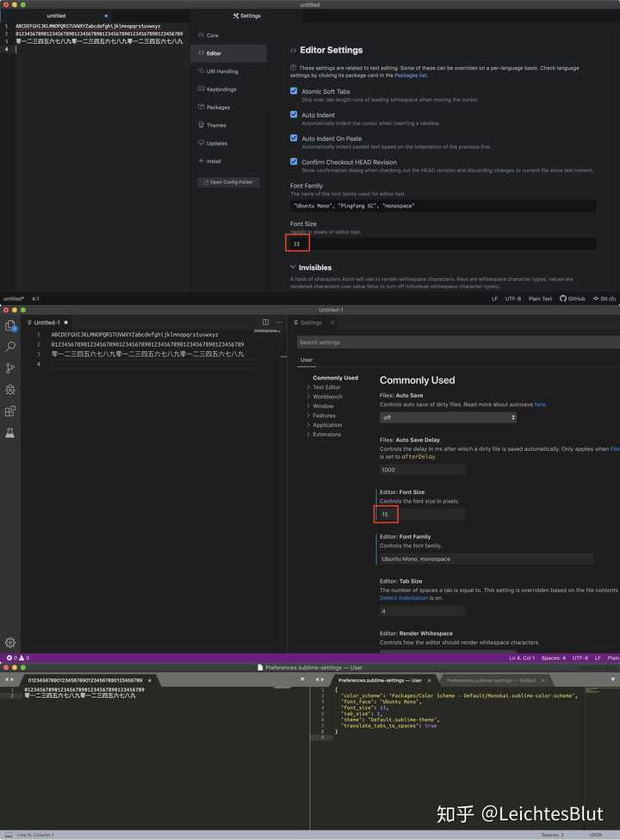Open the GitHub panel from Atom status bar
The height and width of the screenshot is (840, 620).
(573, 299)
